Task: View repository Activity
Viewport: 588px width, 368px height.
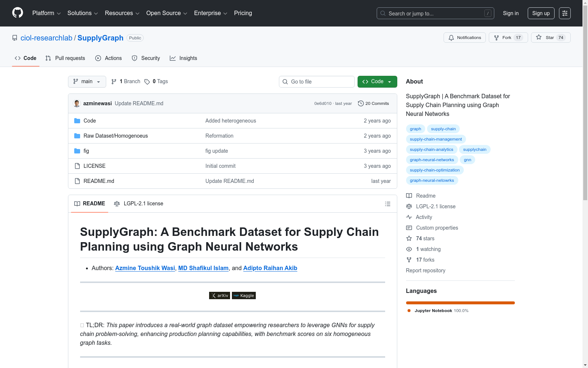Action: coord(419,217)
